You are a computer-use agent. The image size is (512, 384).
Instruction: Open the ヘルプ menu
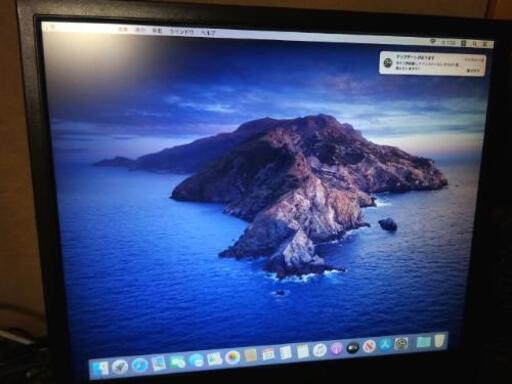tap(208, 33)
